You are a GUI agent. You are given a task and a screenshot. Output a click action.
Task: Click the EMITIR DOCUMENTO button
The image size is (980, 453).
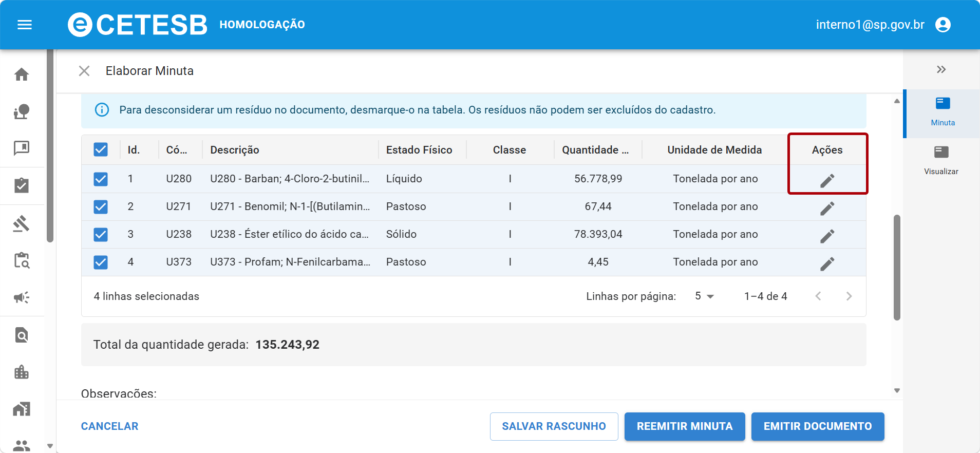[818, 426]
